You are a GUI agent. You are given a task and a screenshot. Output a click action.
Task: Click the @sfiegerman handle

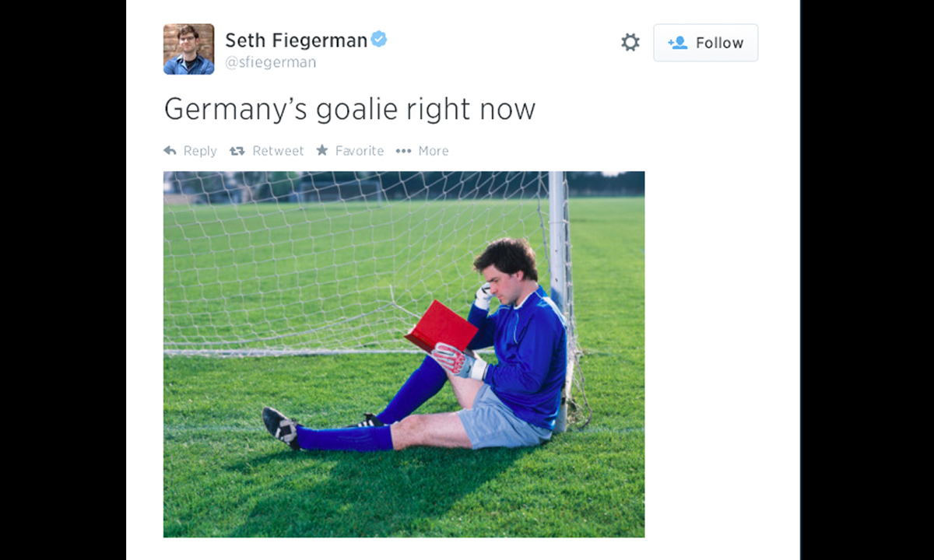point(270,63)
